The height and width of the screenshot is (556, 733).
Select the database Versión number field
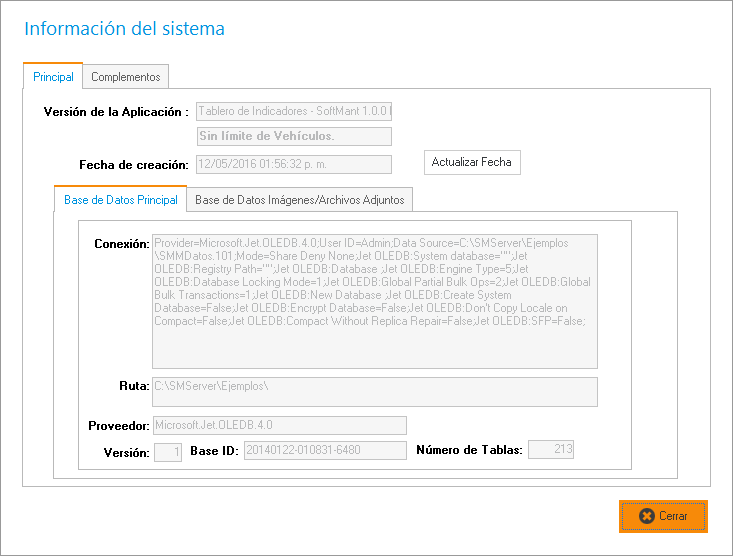(x=167, y=452)
